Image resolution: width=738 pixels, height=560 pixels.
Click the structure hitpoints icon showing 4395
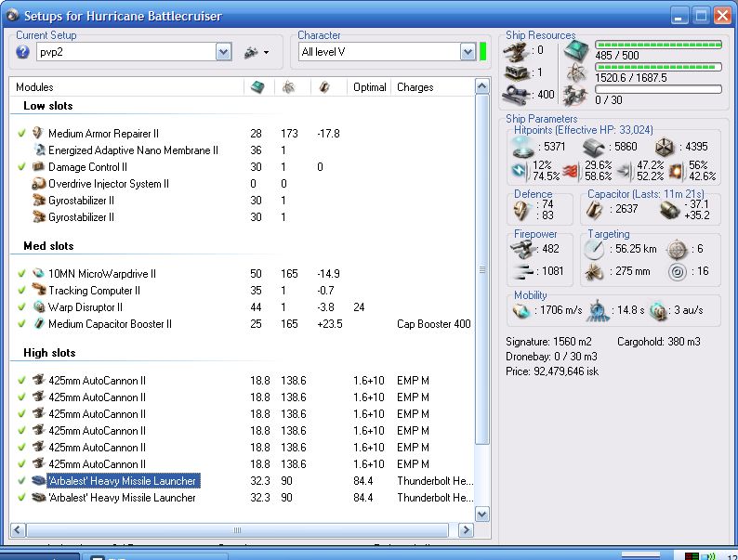tap(666, 147)
